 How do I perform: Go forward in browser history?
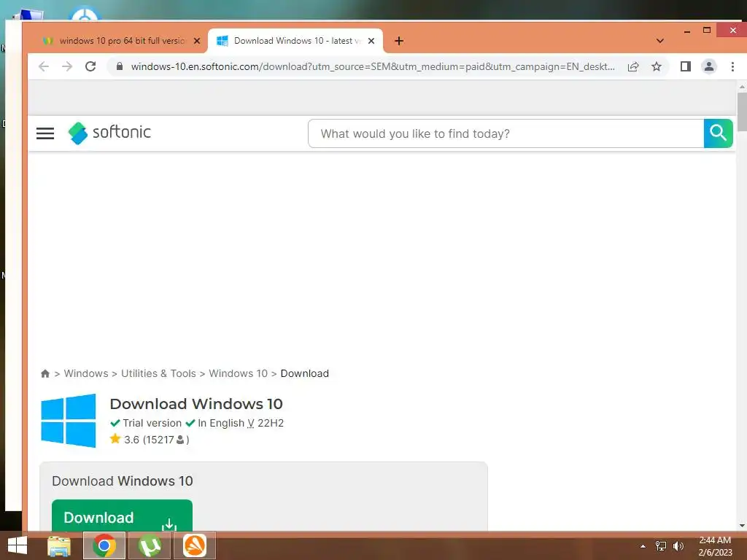coord(67,66)
